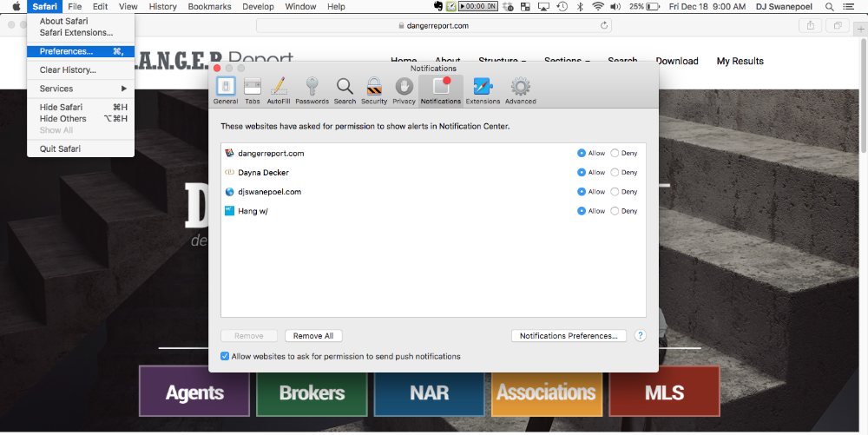Viewport: 868px width, 435px height.
Task: Expand the Sections dropdown in site navigation
Action: (567, 61)
